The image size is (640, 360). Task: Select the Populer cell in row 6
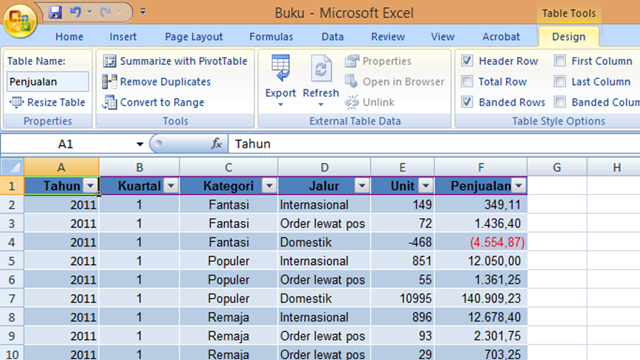(x=229, y=280)
